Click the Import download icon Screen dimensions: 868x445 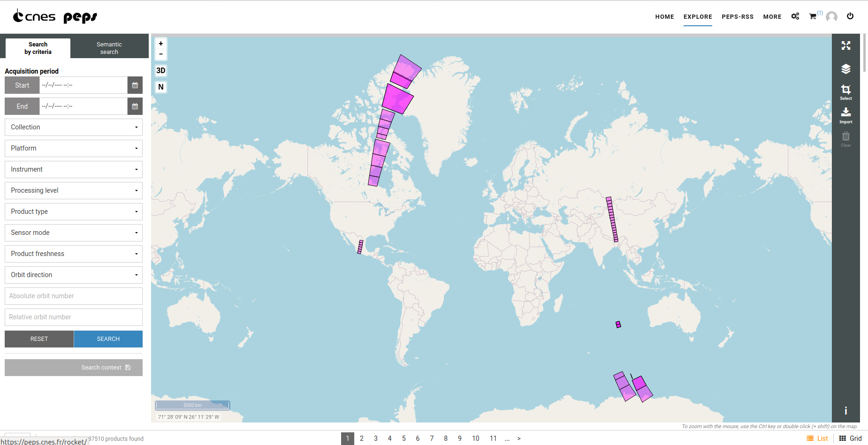point(845,114)
